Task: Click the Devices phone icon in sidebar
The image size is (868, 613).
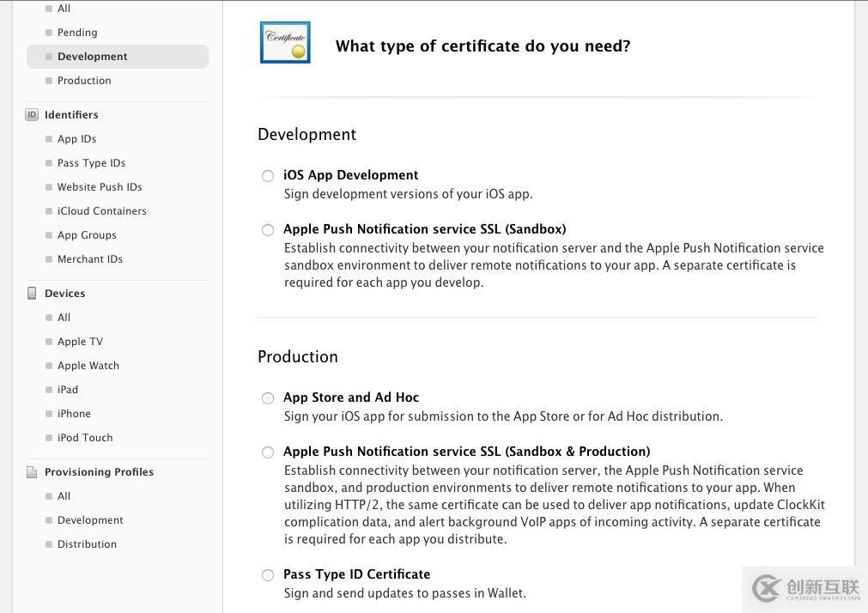Action: [x=32, y=293]
